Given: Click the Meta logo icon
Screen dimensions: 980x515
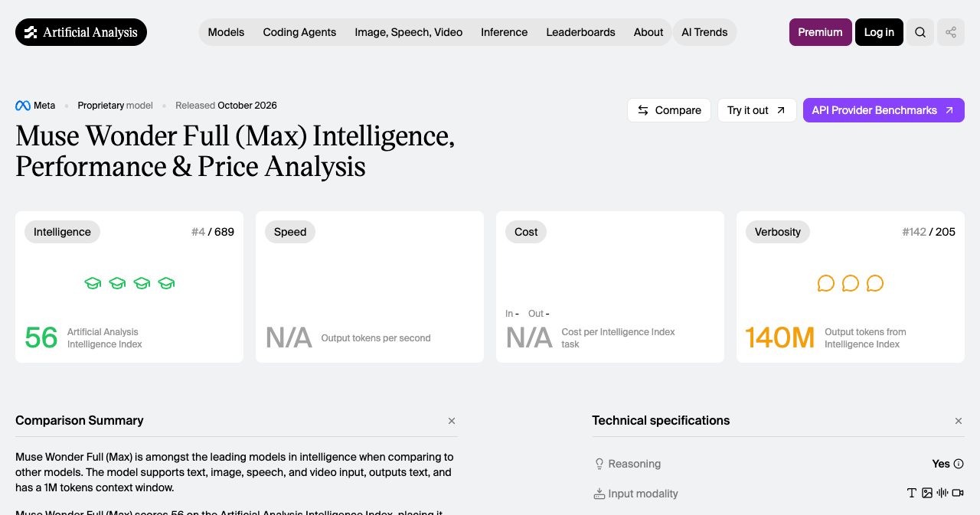Looking at the screenshot, I should tap(23, 106).
